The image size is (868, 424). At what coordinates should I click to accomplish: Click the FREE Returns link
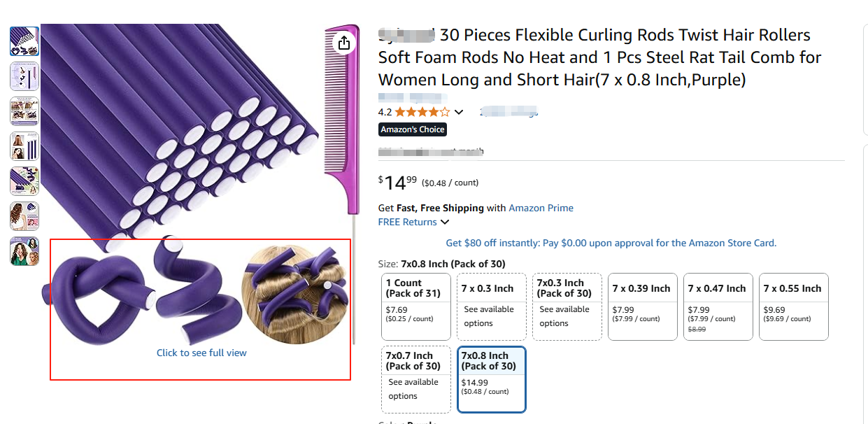408,222
